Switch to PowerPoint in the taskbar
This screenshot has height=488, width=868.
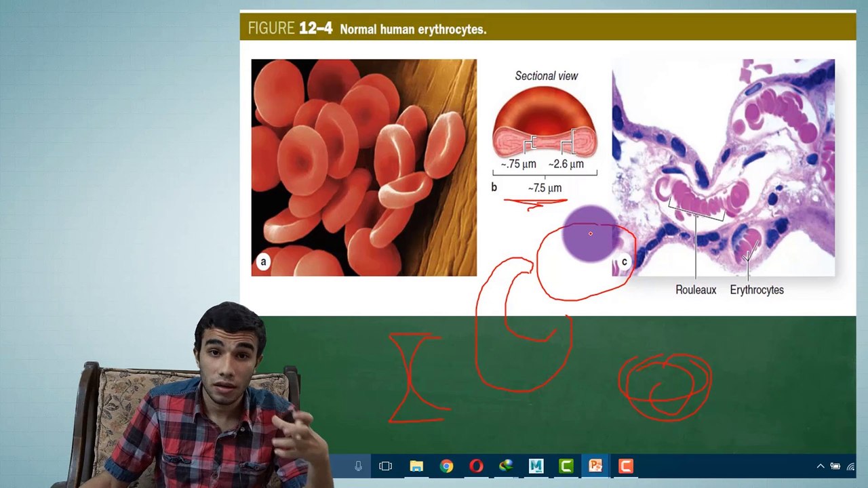(595, 466)
